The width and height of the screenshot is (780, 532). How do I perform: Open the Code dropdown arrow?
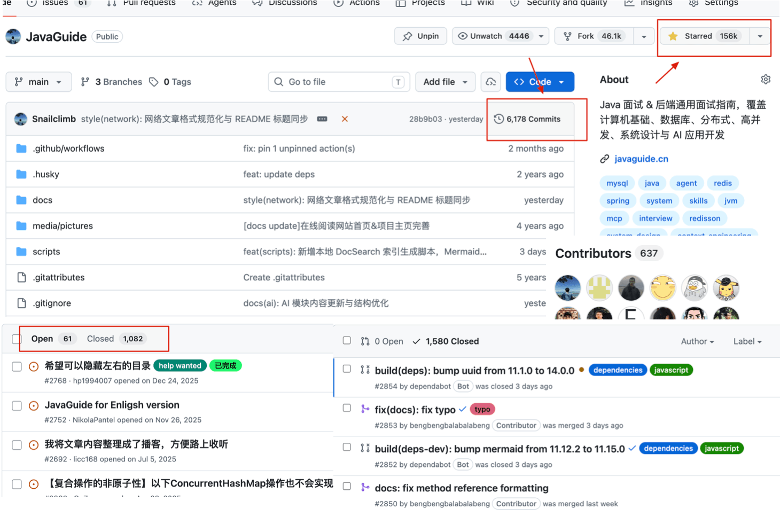(x=561, y=82)
